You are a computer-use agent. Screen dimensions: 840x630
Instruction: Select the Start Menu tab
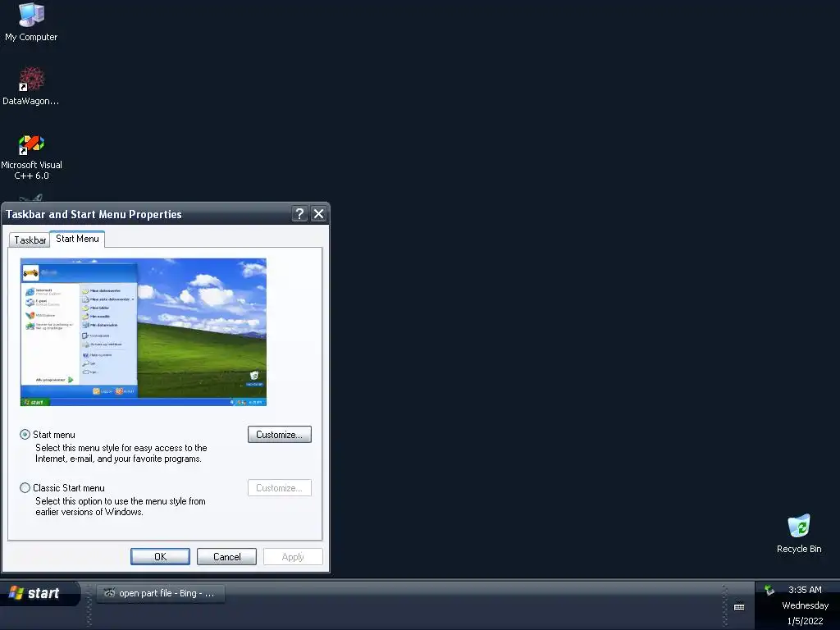pos(77,239)
